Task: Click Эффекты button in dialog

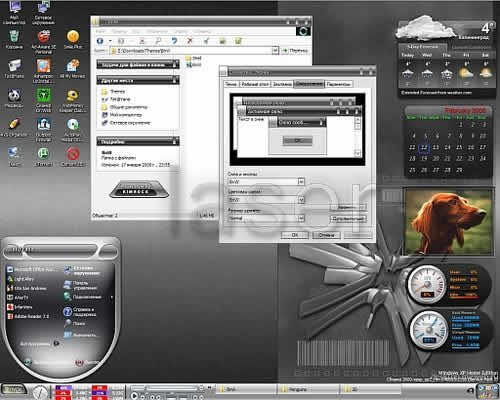Action: coord(348,207)
